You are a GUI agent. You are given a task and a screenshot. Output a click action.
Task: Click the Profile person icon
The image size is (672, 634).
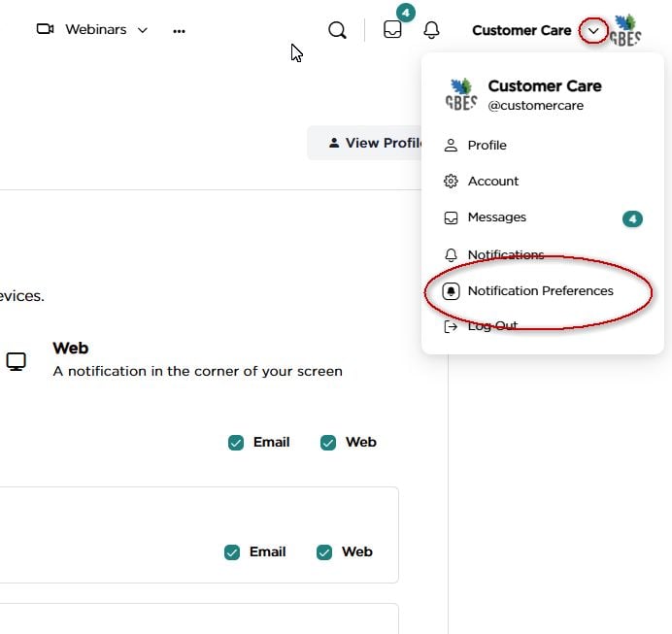(451, 146)
